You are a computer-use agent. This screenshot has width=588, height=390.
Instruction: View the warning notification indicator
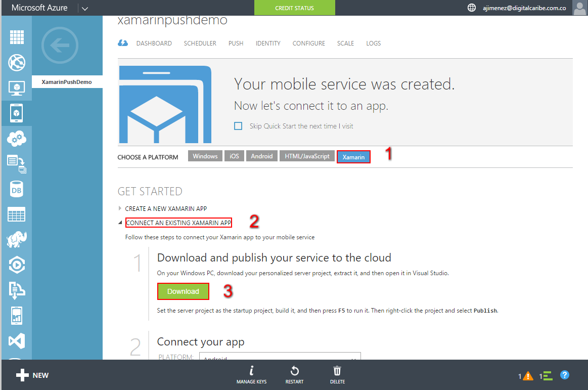point(526,376)
